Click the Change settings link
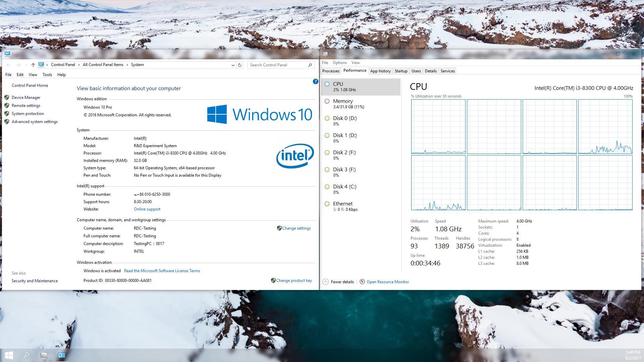 [x=296, y=228]
